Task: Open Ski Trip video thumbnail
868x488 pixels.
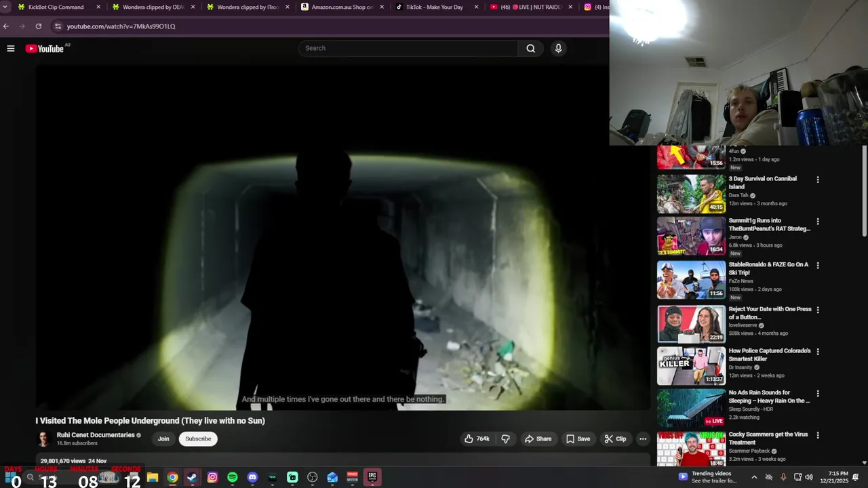Action: 691,280
